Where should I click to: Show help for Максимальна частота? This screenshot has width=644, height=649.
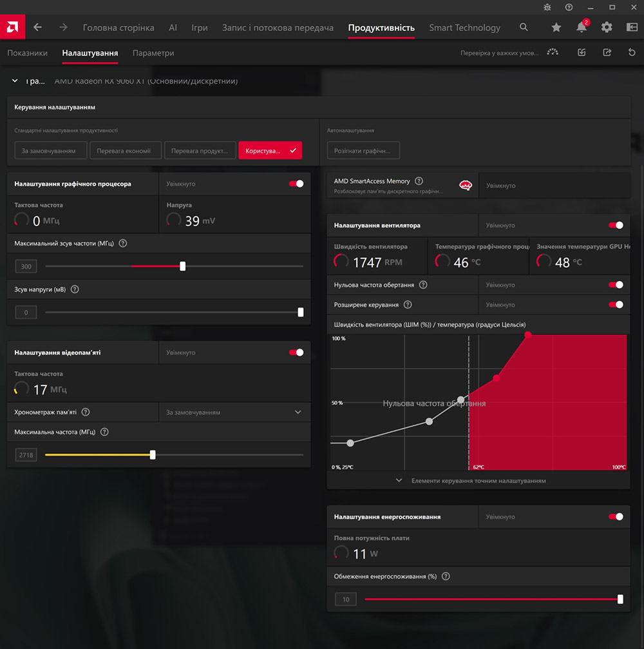tap(104, 432)
